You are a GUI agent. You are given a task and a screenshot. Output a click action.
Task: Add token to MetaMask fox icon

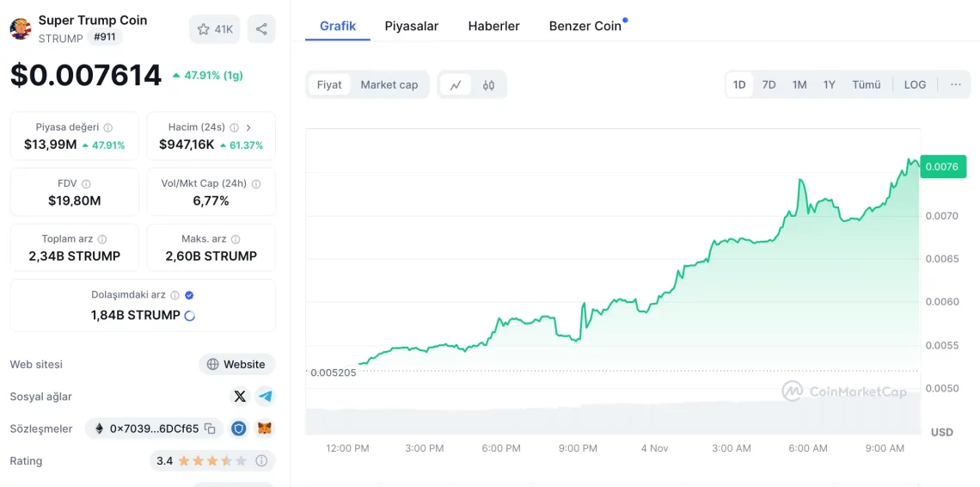[266, 428]
